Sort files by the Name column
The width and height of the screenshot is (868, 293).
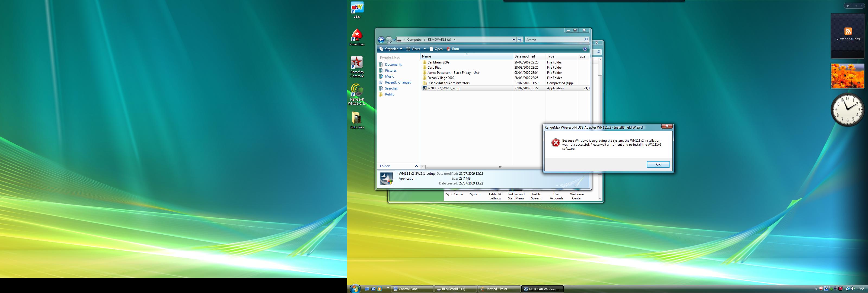466,56
